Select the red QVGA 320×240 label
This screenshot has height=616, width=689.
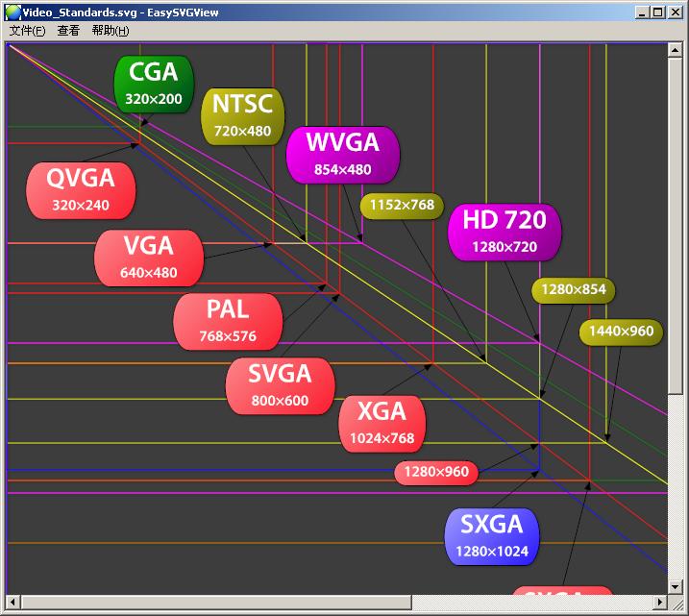pos(81,188)
